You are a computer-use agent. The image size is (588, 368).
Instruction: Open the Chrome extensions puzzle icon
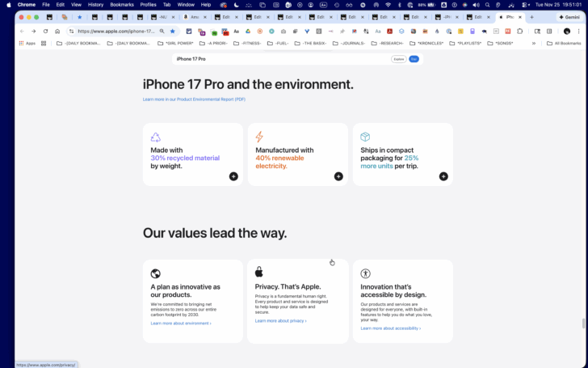(x=520, y=32)
